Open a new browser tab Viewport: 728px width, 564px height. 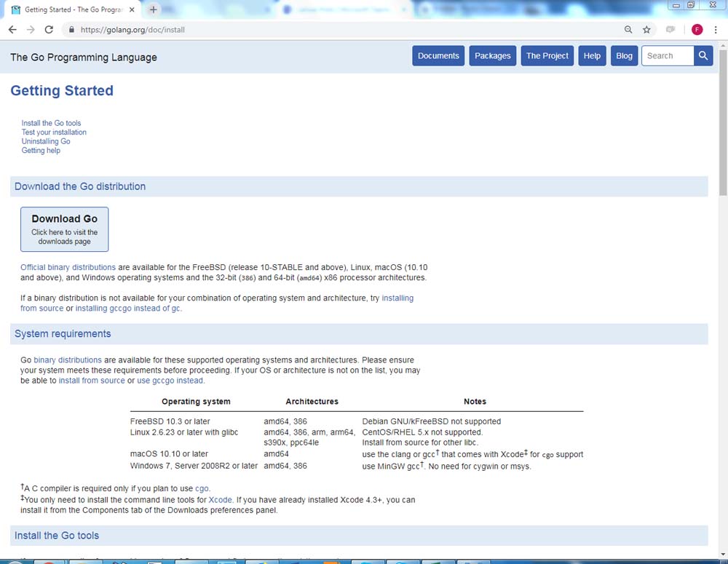(x=153, y=9)
